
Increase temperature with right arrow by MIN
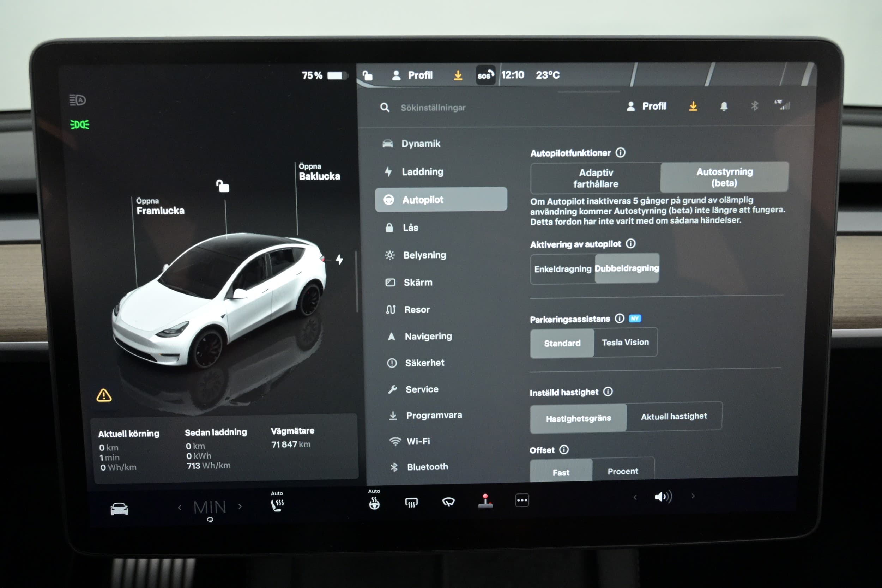[240, 507]
